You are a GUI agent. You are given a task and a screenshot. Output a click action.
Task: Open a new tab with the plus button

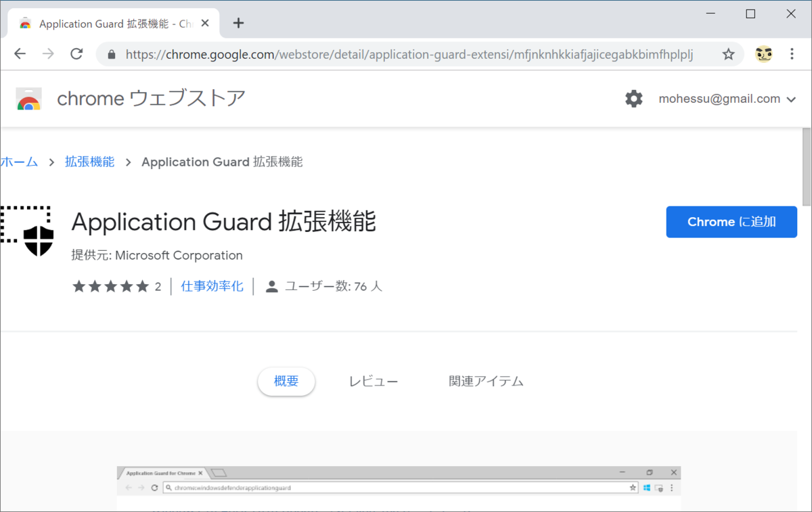(238, 23)
